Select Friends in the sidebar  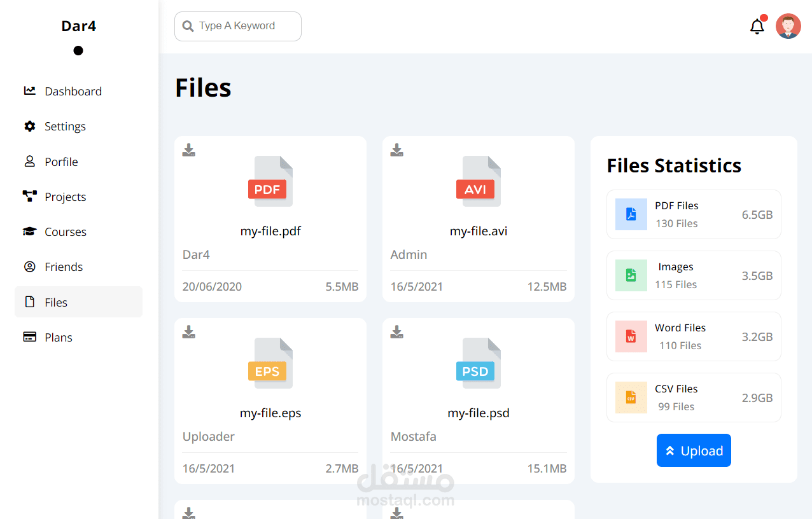pyautogui.click(x=78, y=266)
